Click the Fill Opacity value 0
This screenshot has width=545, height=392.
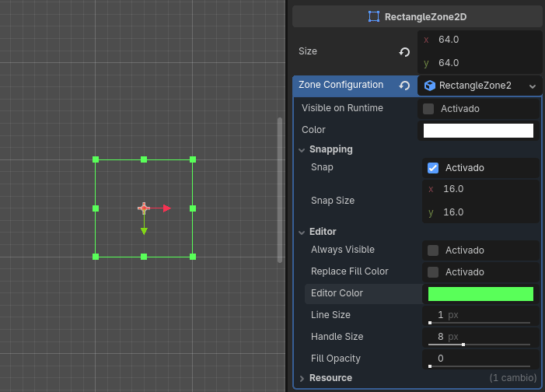pos(440,359)
